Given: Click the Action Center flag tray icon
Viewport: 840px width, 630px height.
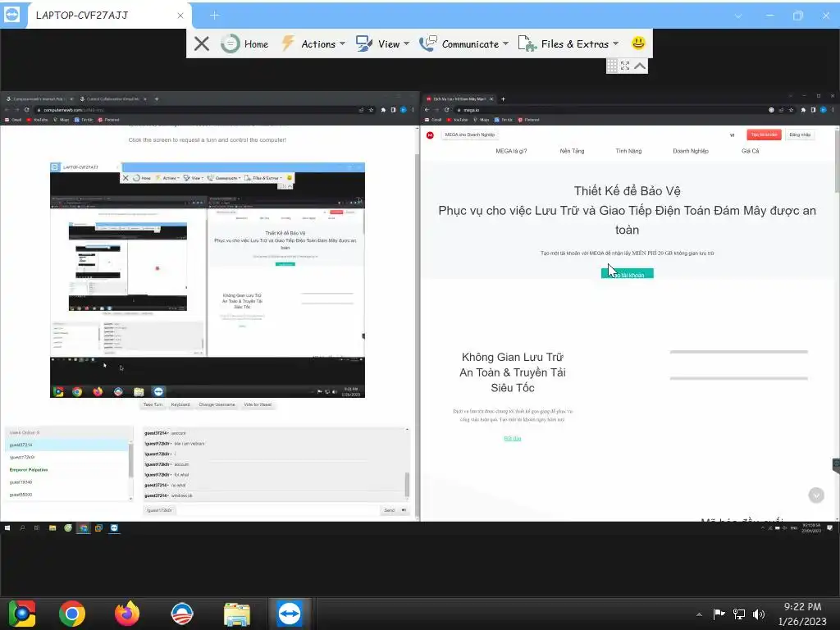Looking at the screenshot, I should pos(719,614).
